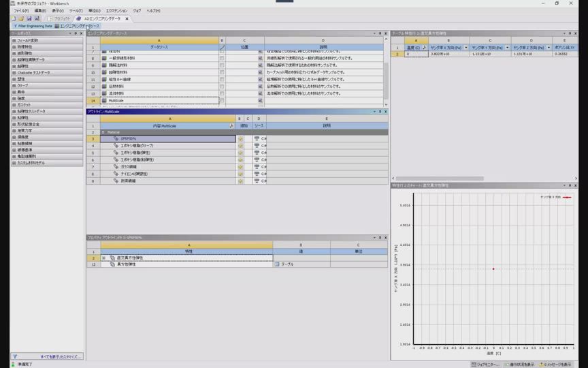
Task: Pin the Toolbox panel using pushpin icon
Action: point(76,33)
